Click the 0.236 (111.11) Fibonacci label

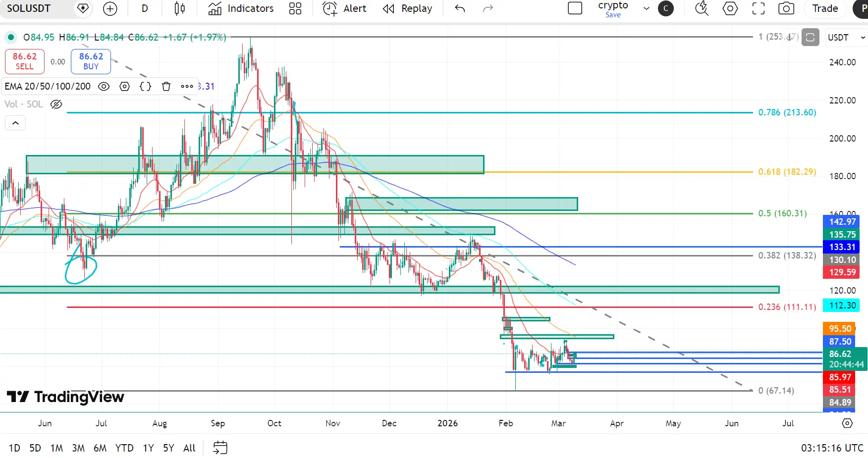[x=787, y=307]
